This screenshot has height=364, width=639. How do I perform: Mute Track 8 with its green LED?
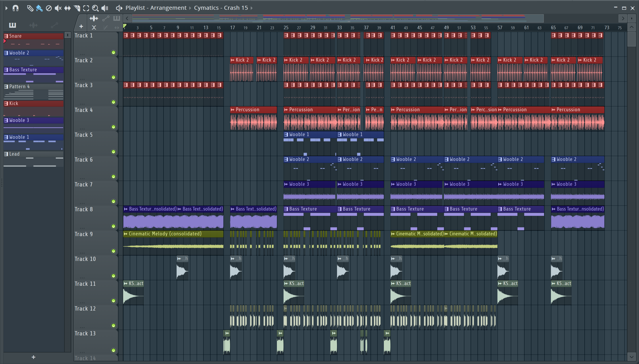click(113, 226)
